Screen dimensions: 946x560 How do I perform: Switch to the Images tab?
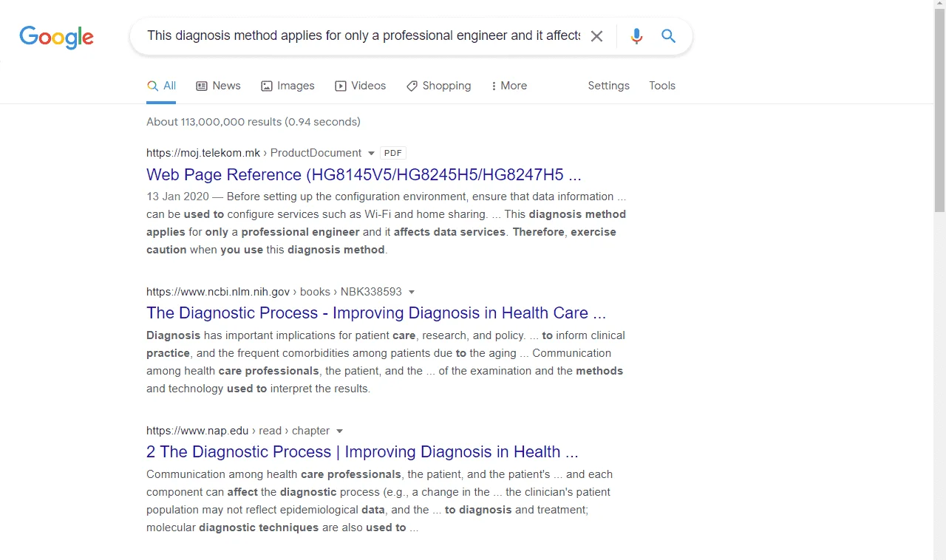tap(287, 86)
